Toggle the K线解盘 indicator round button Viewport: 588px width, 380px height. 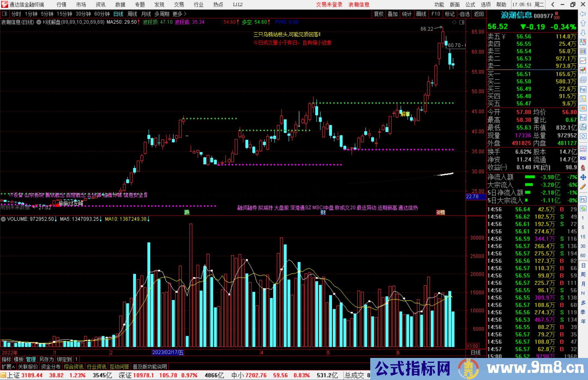tap(39, 22)
